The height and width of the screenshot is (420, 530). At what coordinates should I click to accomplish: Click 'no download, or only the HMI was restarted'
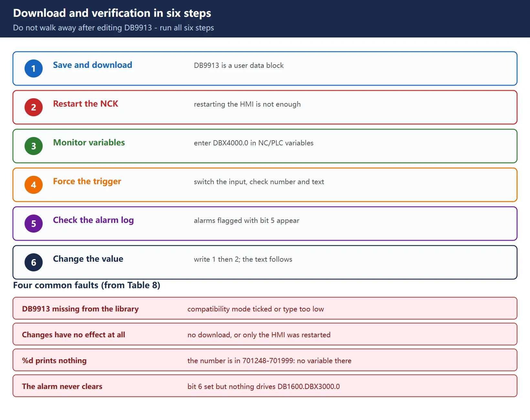259,335
